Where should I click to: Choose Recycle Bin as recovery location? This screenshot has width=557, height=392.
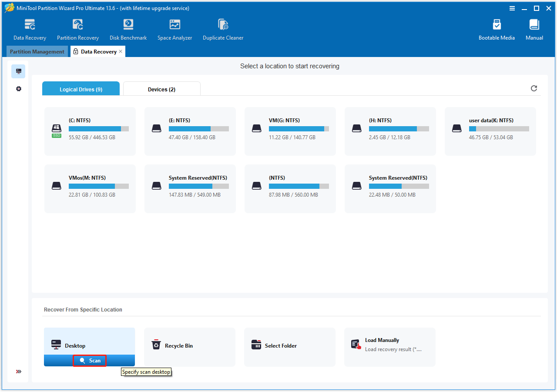coord(189,346)
